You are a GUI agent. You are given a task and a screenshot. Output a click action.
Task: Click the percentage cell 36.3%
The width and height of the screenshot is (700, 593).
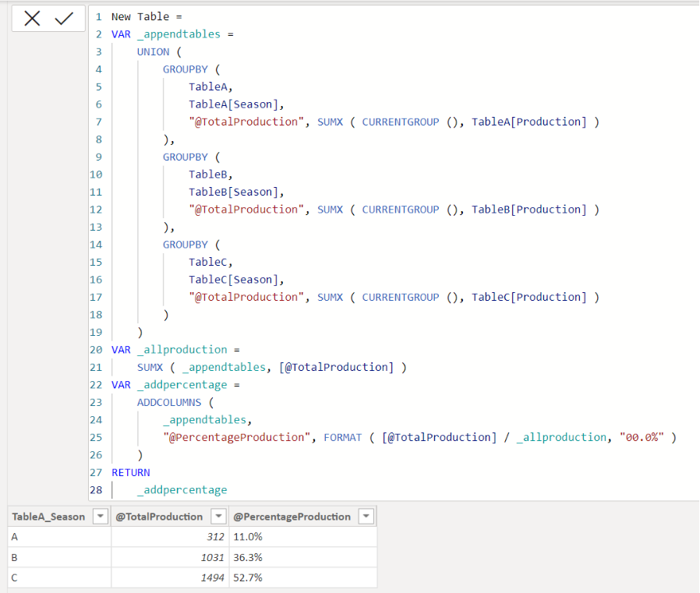click(303, 557)
